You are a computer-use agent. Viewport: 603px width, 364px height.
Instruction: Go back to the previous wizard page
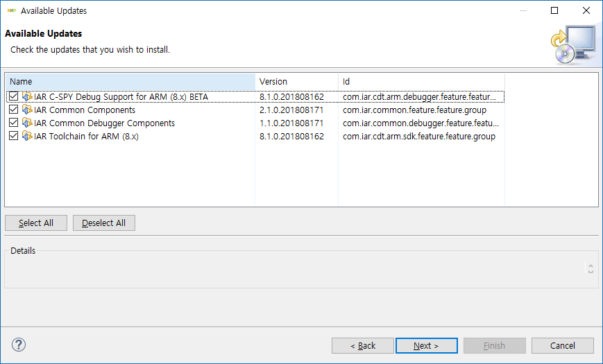tap(363, 346)
